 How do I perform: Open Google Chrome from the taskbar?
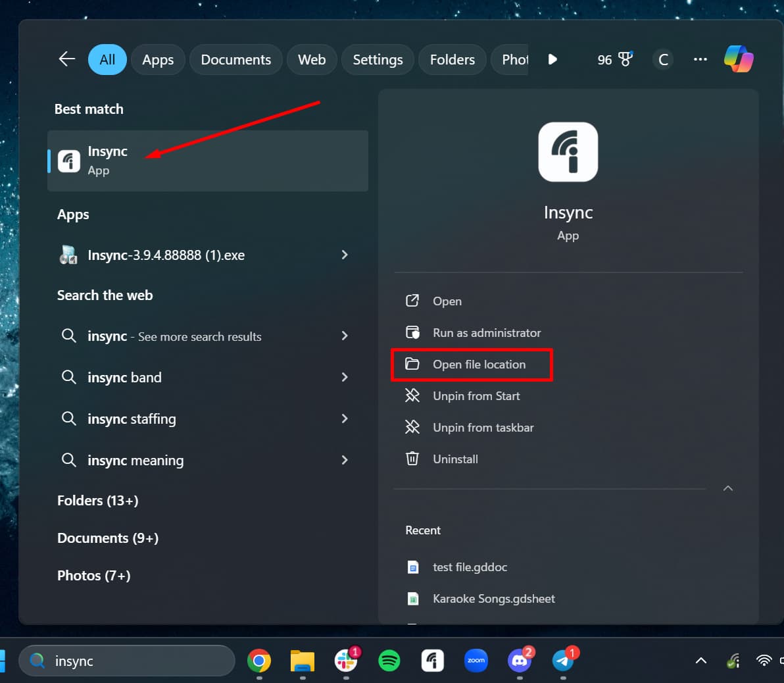(259, 661)
